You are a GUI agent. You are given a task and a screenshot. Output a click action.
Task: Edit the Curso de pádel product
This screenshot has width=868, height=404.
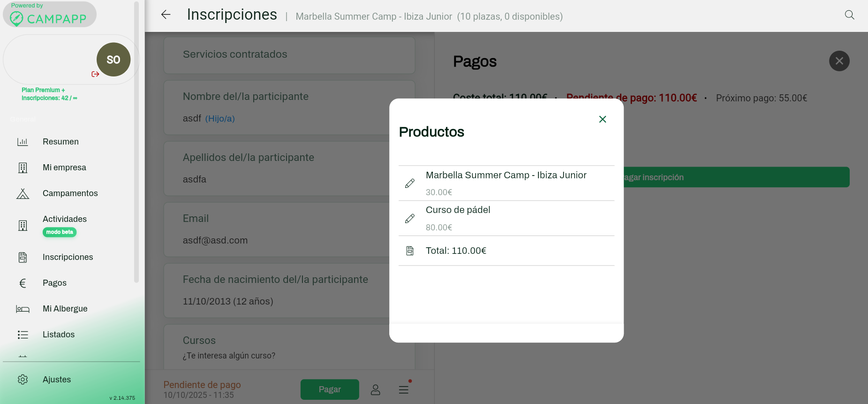pos(410,219)
